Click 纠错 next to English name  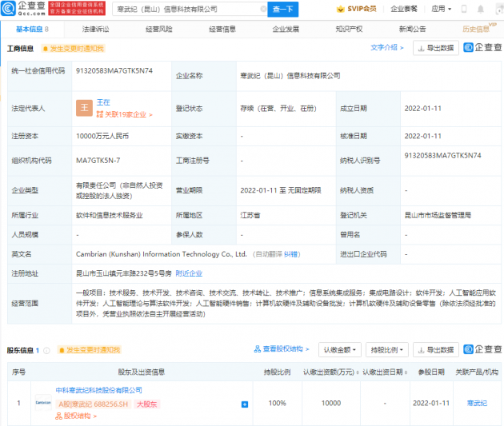pos(290,254)
